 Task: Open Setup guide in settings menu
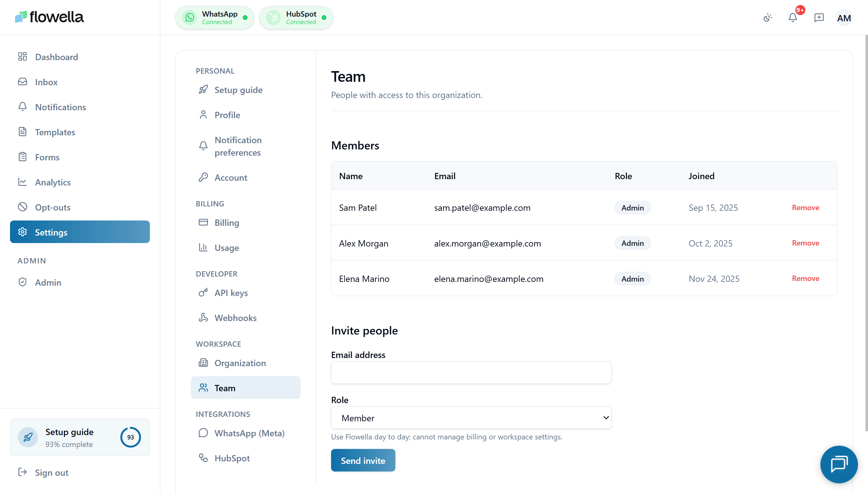pos(245,90)
